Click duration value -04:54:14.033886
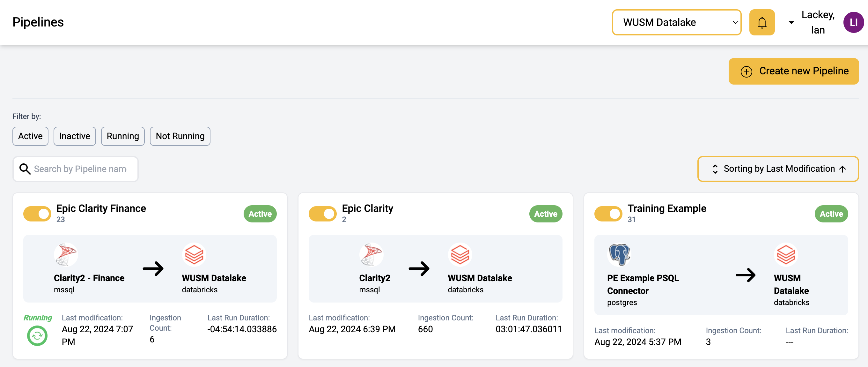 click(242, 329)
